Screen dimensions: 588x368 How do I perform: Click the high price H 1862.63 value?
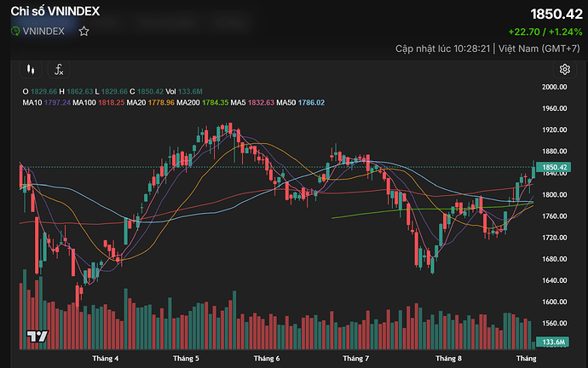tap(76, 91)
